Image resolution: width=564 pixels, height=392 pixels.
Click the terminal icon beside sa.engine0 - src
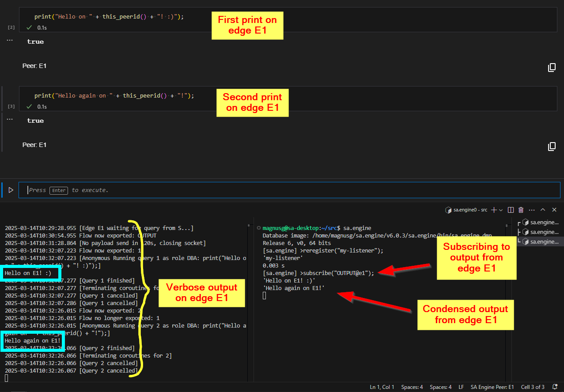click(x=448, y=210)
